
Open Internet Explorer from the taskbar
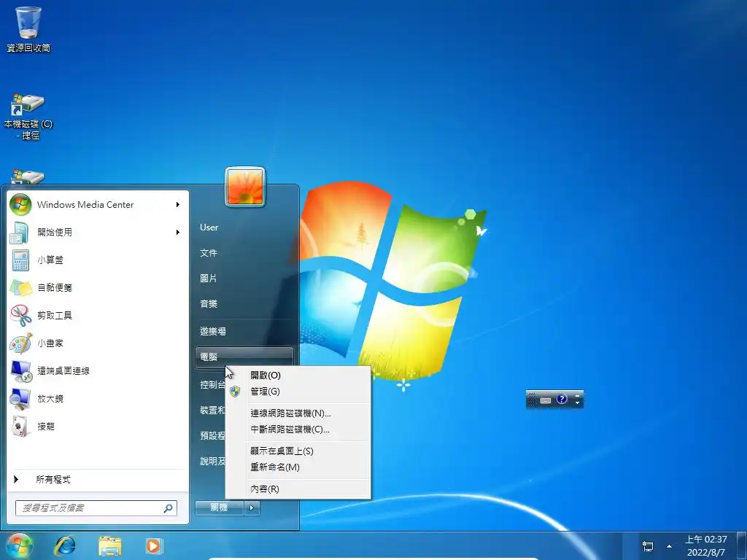pyautogui.click(x=65, y=545)
